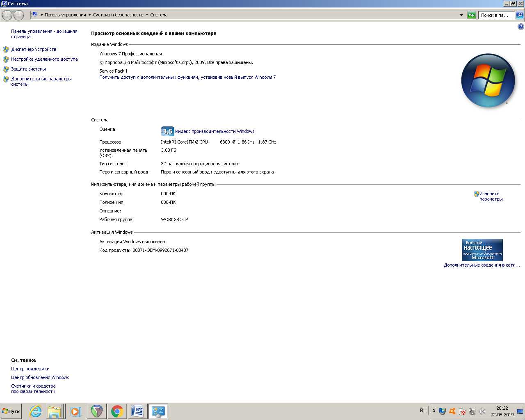Click the Service Pack 1 text
The width and height of the screenshot is (525, 420).
113,71
